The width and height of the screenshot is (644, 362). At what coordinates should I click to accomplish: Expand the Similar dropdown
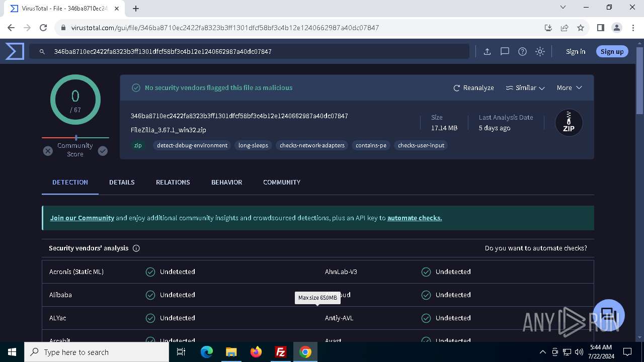(525, 87)
